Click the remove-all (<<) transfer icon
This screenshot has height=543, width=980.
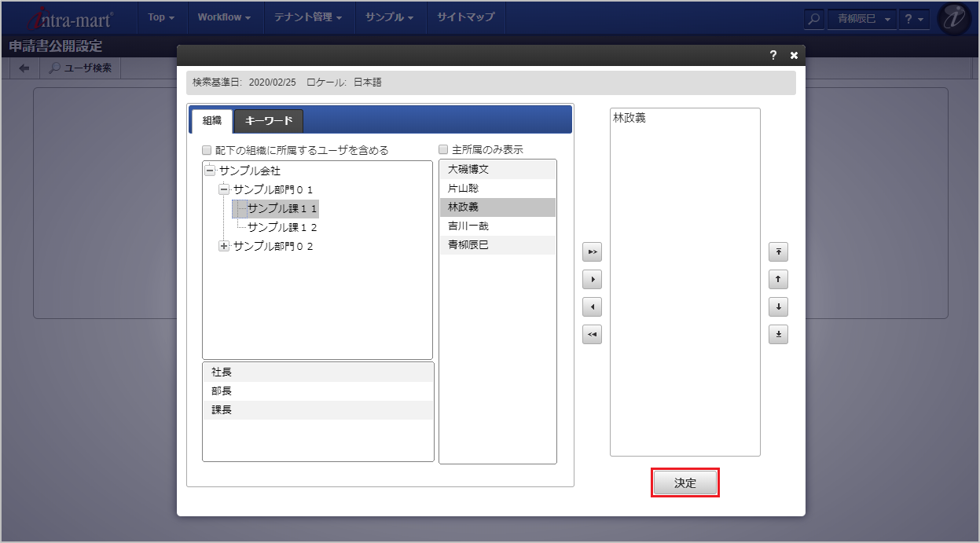[592, 334]
